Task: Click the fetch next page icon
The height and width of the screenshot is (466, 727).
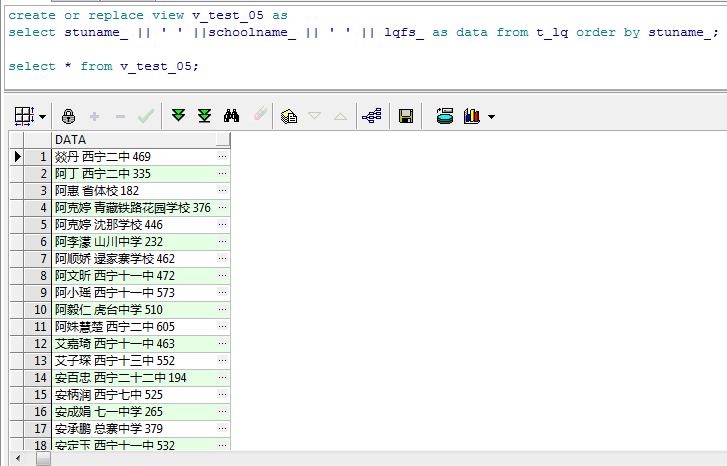Action: [178, 116]
